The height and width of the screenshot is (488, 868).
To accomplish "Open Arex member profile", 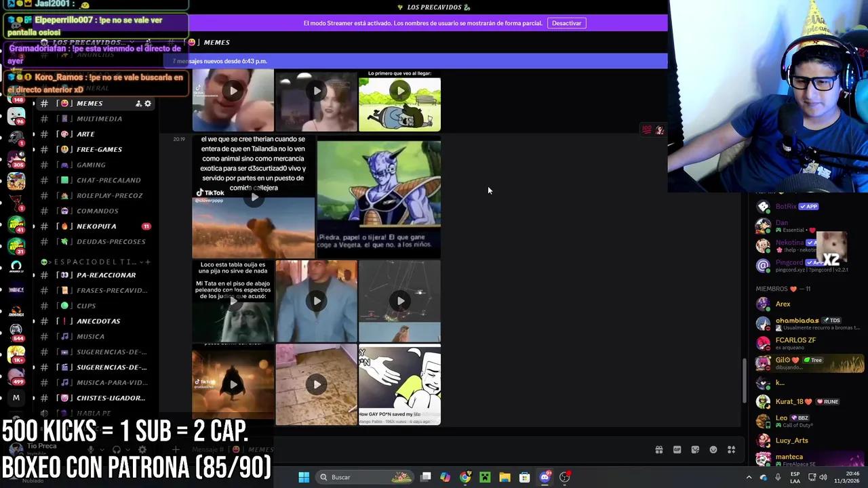I will point(810,304).
